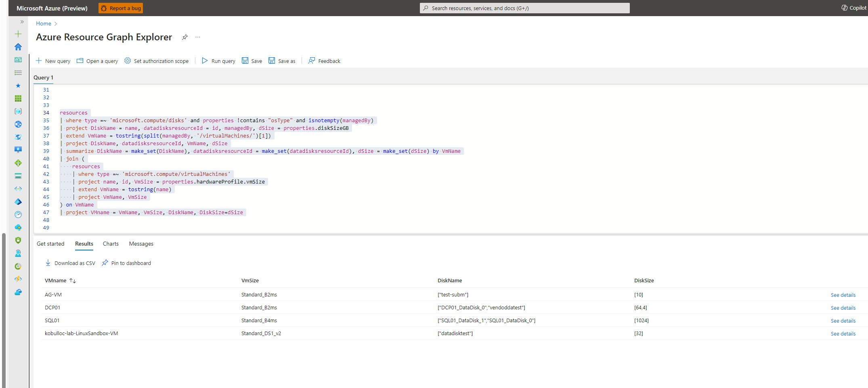This screenshot has width=868, height=388.
Task: Open See details for kobulloc-lab-LinuxSandbox-VM row
Action: click(843, 334)
